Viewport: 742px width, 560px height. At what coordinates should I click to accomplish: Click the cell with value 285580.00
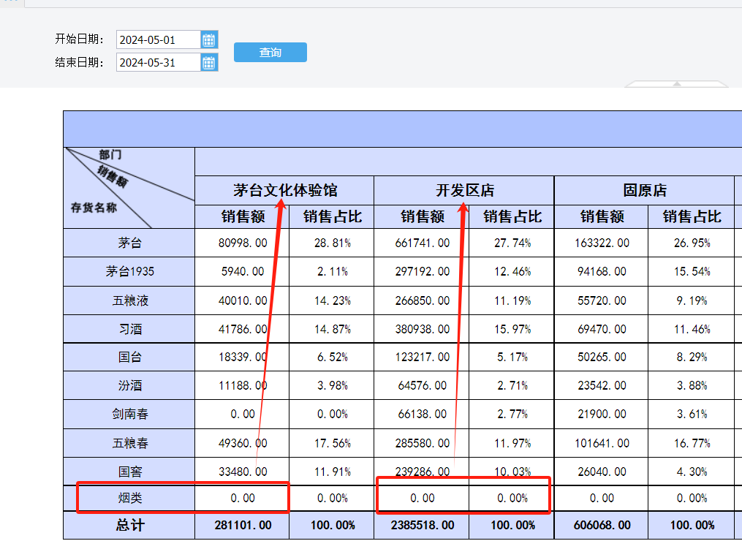(422, 443)
